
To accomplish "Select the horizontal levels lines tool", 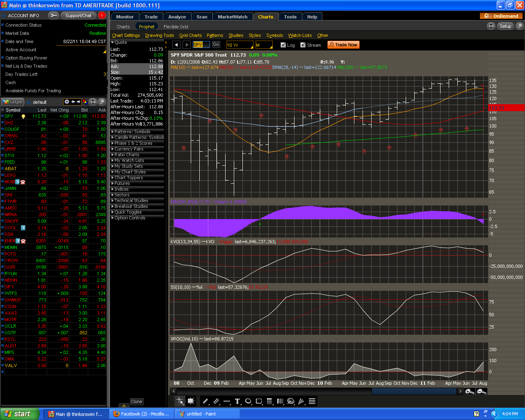I will click(x=312, y=401).
